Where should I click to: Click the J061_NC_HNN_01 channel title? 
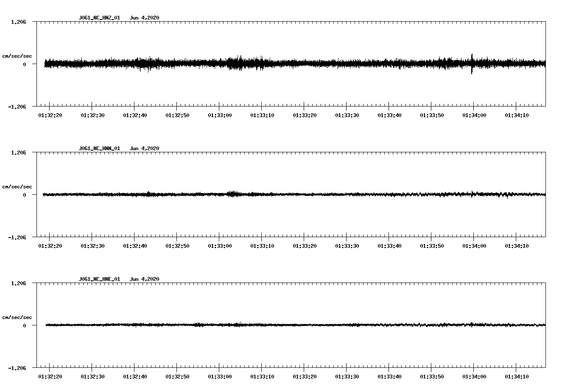99,148
